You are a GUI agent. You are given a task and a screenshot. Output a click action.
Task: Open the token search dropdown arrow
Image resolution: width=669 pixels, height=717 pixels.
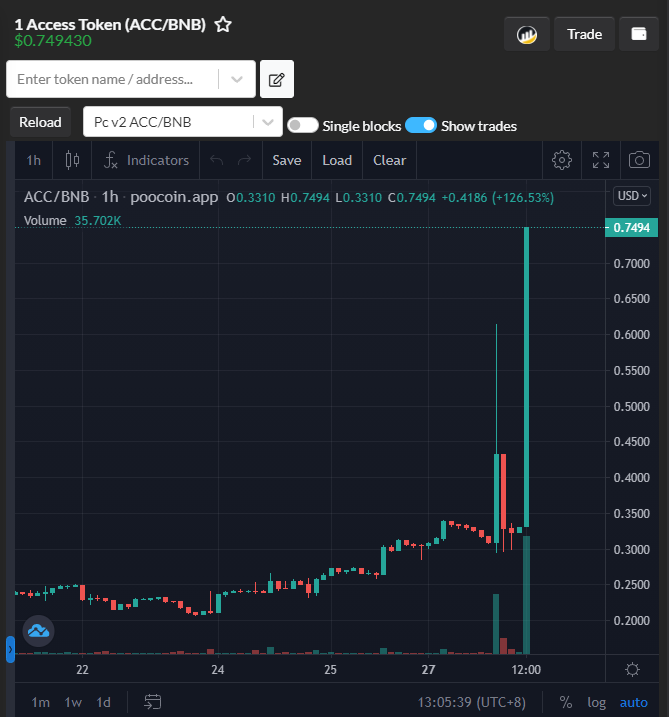237,79
